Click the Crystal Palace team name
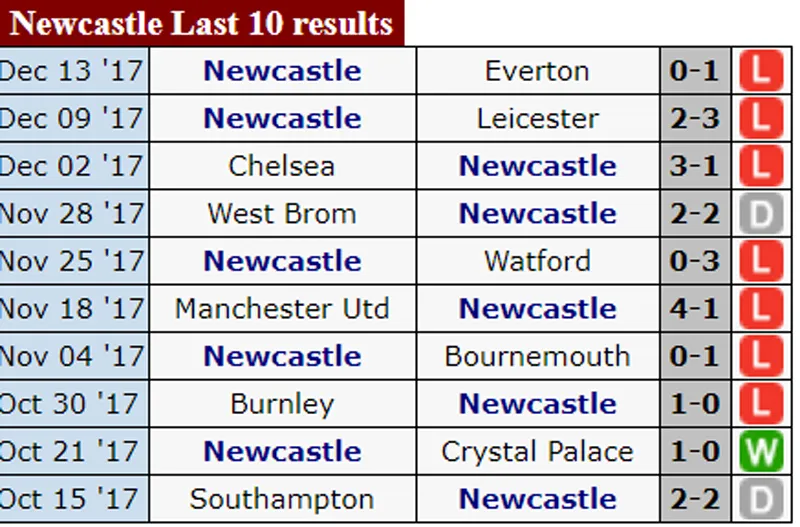The image size is (800, 527). click(537, 452)
